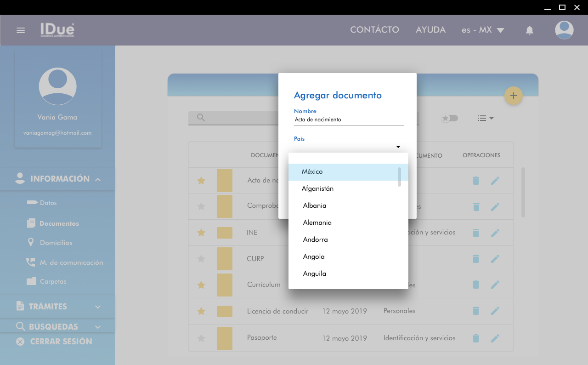Open the hamburger menu icon
This screenshot has height=365, width=588.
(20, 30)
